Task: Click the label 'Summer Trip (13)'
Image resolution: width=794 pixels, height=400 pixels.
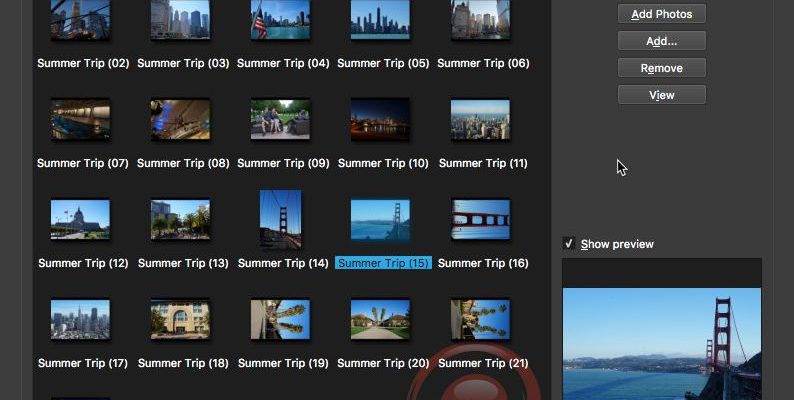Action: pos(183,263)
